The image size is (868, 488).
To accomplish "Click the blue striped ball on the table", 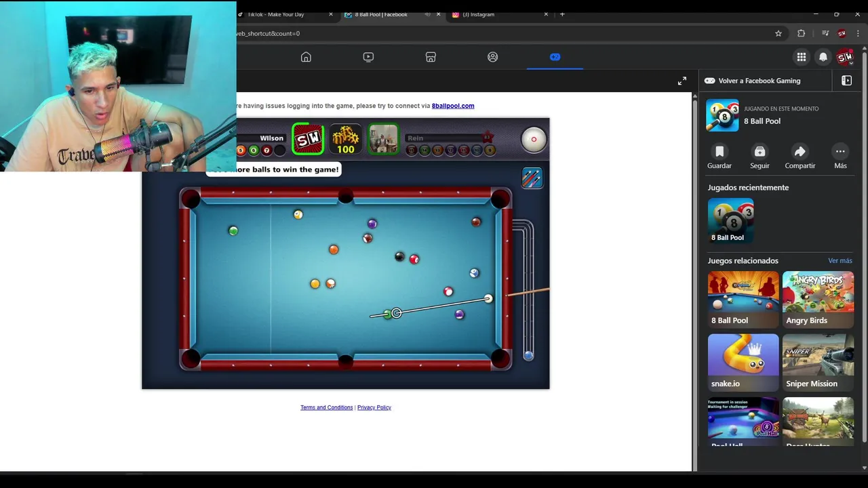I will pyautogui.click(x=474, y=273).
